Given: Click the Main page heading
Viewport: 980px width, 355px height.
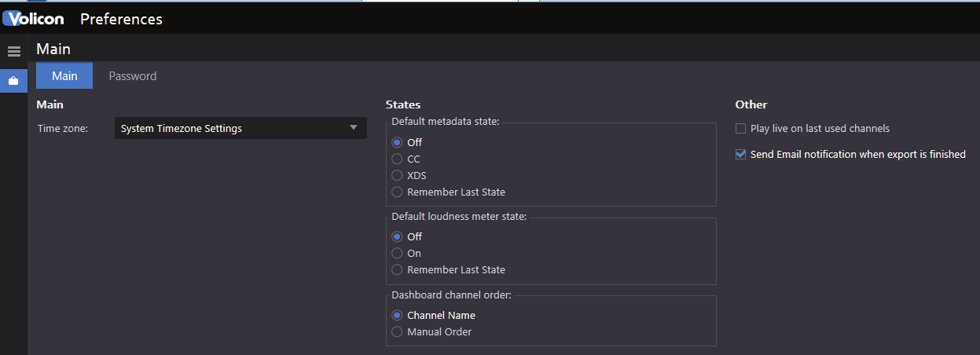Looking at the screenshot, I should (53, 49).
